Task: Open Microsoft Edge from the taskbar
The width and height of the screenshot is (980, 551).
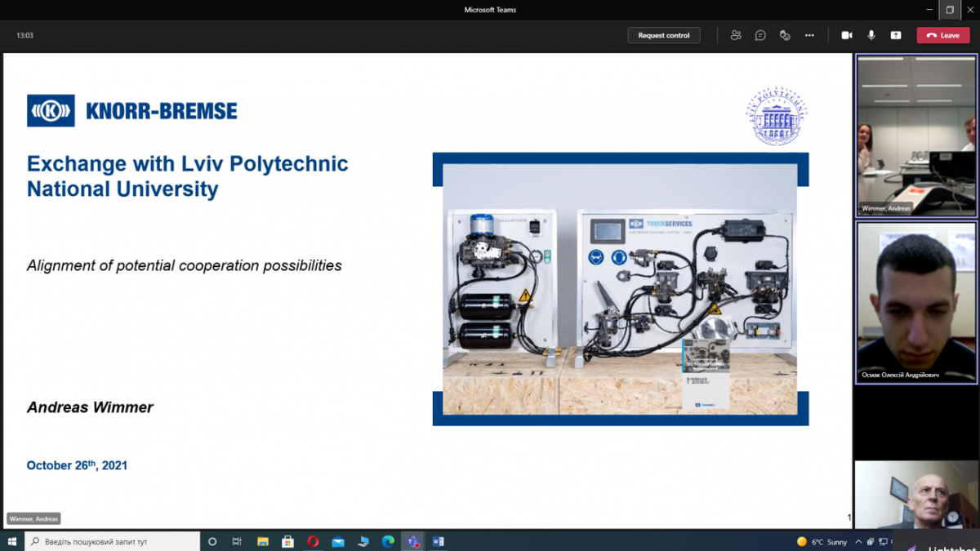Action: coord(388,541)
